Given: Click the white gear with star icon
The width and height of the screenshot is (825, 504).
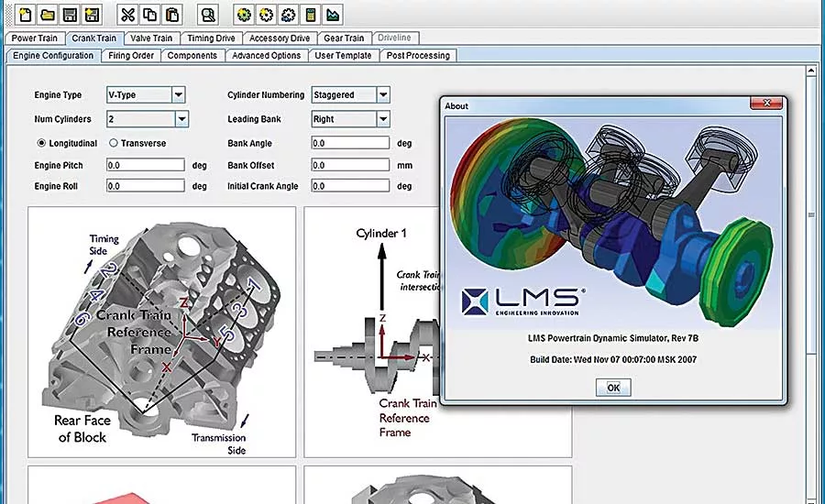Looking at the screenshot, I should pyautogui.click(x=266, y=15).
